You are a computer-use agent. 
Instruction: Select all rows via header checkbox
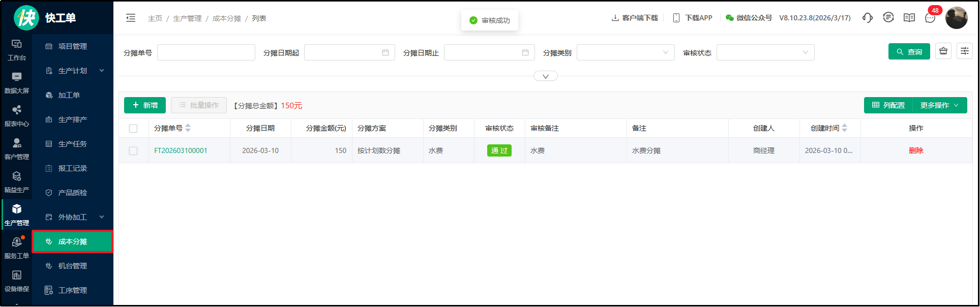(x=133, y=129)
